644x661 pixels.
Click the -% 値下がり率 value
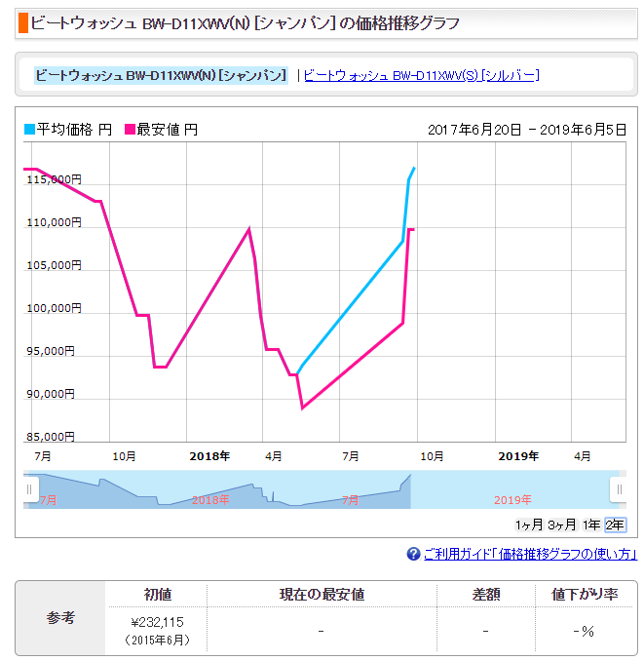pos(584,631)
